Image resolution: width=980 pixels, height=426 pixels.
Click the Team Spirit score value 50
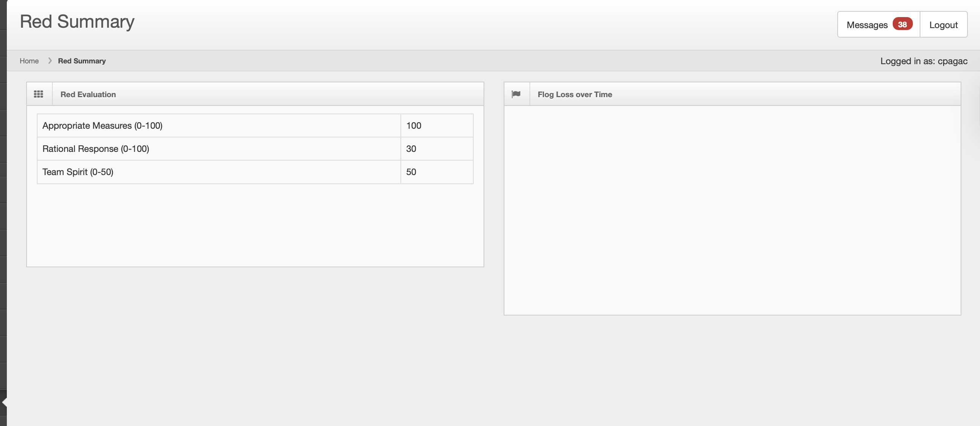411,172
